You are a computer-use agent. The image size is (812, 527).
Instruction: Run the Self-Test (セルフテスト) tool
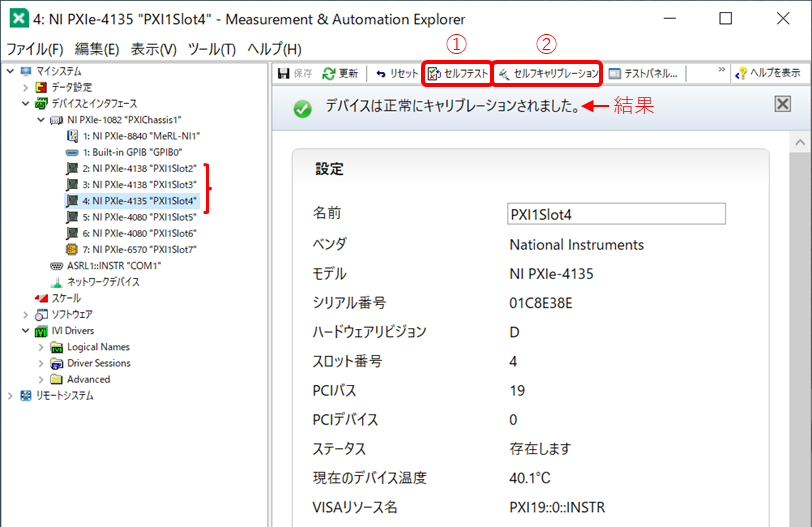459,73
